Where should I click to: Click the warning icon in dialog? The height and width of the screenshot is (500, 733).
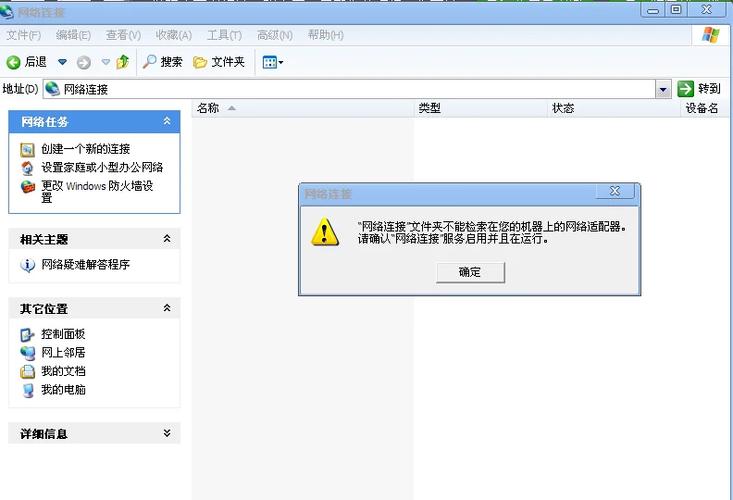325,232
